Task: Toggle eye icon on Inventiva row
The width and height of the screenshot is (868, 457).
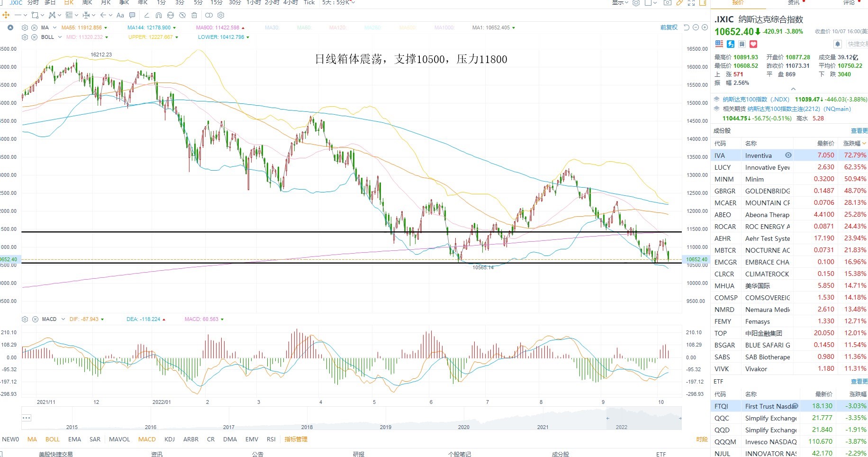Action: coord(788,155)
